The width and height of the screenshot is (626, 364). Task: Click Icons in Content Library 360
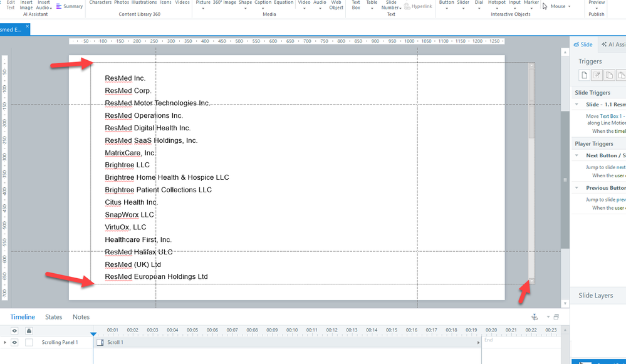tap(165, 3)
